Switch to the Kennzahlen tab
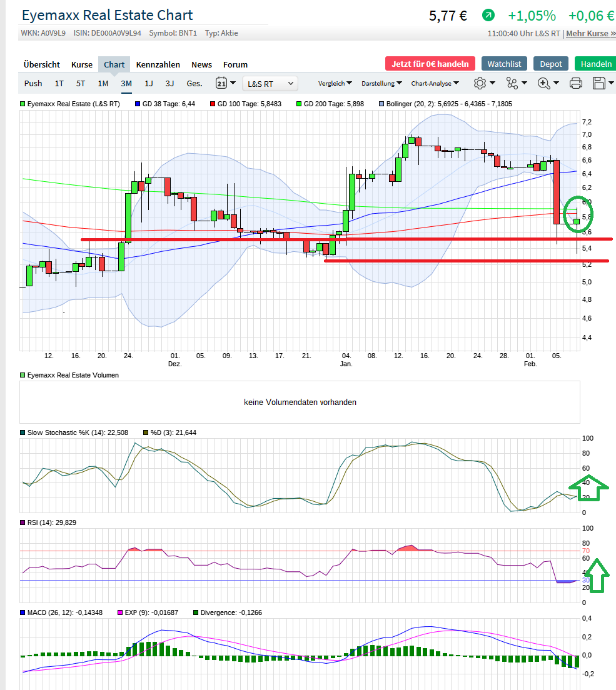The height and width of the screenshot is (690, 616). (x=159, y=64)
